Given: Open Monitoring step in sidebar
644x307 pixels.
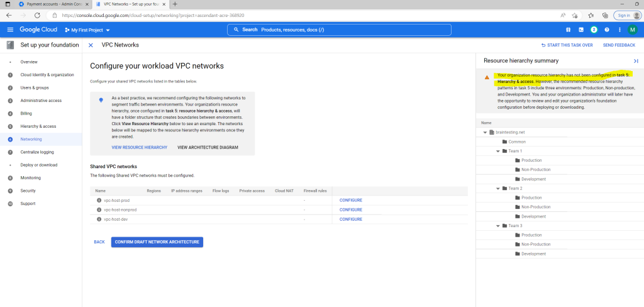Looking at the screenshot, I should point(30,178).
